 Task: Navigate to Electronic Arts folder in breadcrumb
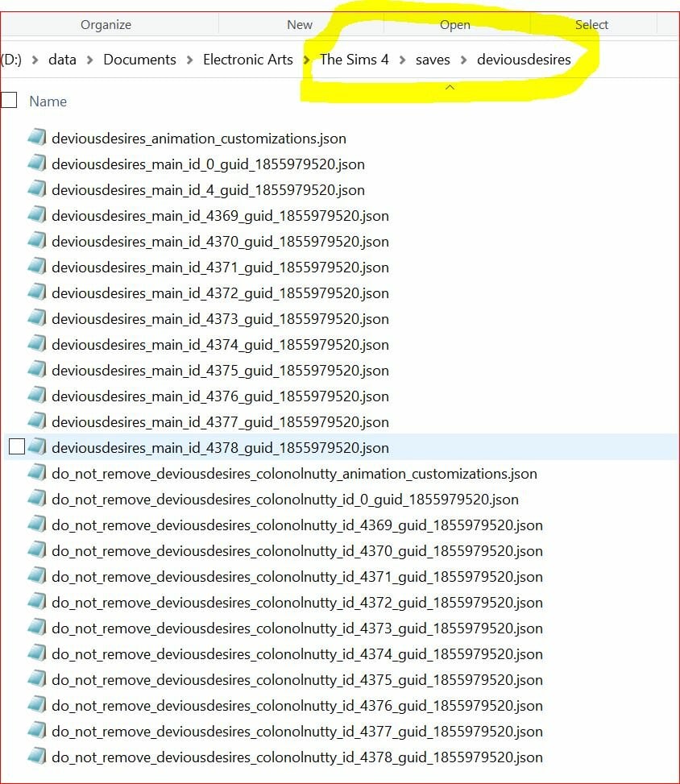coord(248,60)
